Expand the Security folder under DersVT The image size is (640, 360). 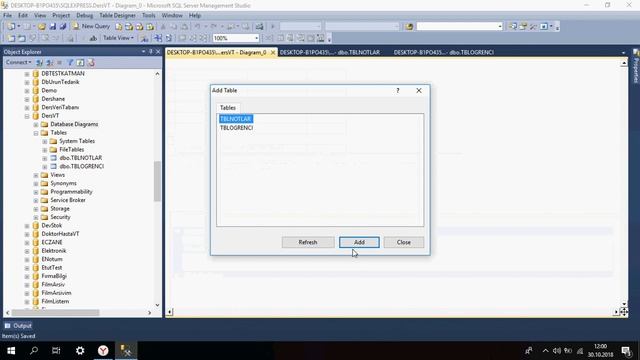[x=36, y=217]
